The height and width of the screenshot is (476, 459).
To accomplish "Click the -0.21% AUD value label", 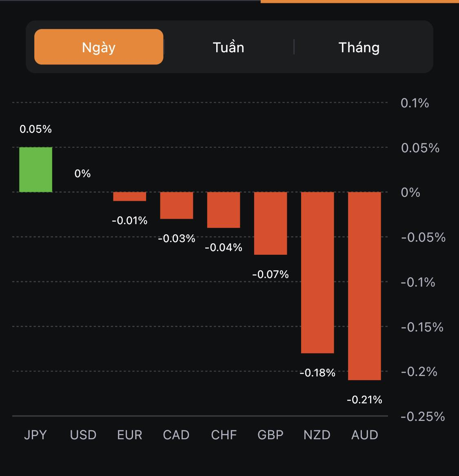I will click(364, 400).
